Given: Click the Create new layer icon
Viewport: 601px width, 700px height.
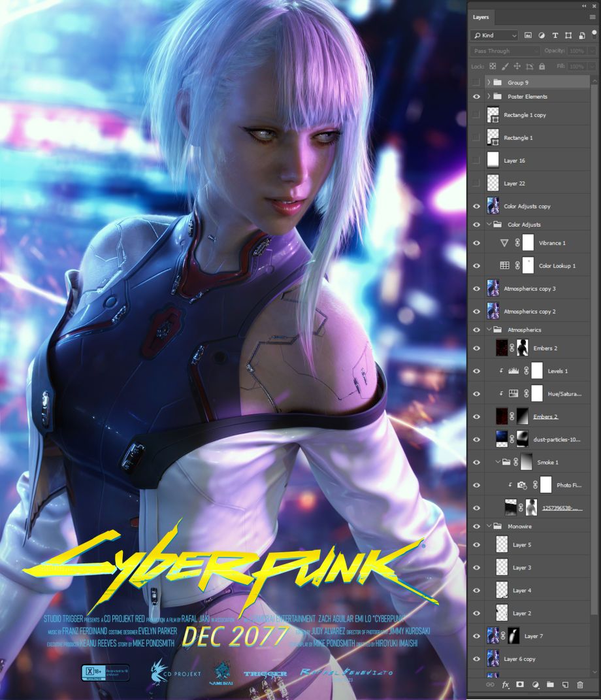Looking at the screenshot, I should coord(565,684).
